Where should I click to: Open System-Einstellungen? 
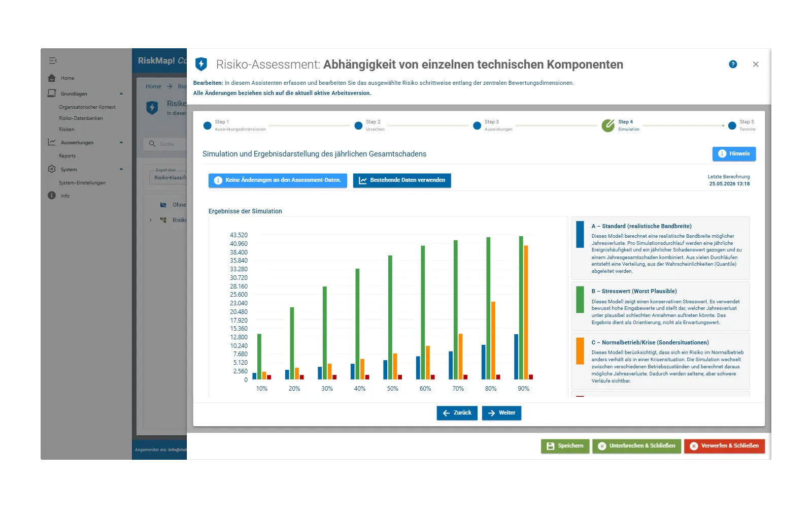click(x=82, y=183)
